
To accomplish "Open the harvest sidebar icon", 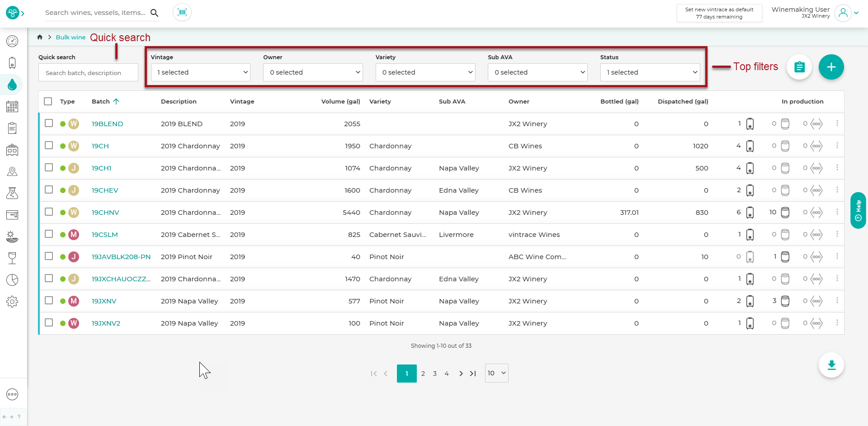I will [x=12, y=237].
